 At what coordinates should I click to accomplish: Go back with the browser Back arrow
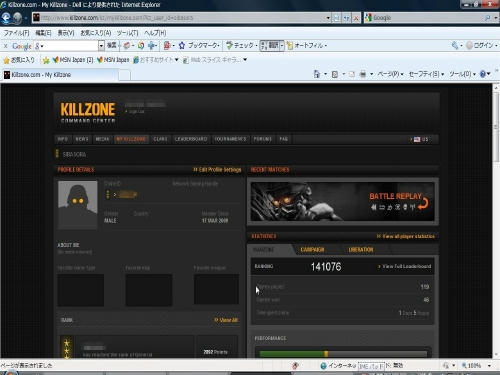(x=6, y=18)
